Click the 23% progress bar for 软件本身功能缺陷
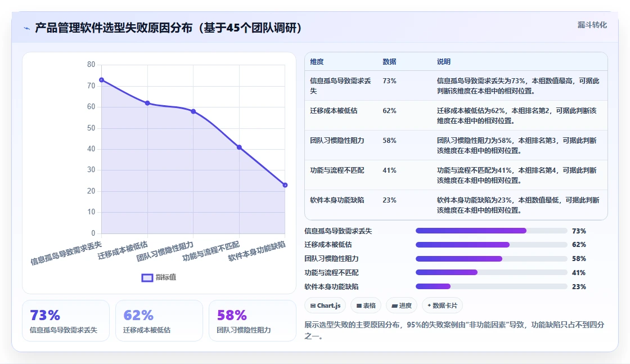630x364 pixels. [492, 286]
